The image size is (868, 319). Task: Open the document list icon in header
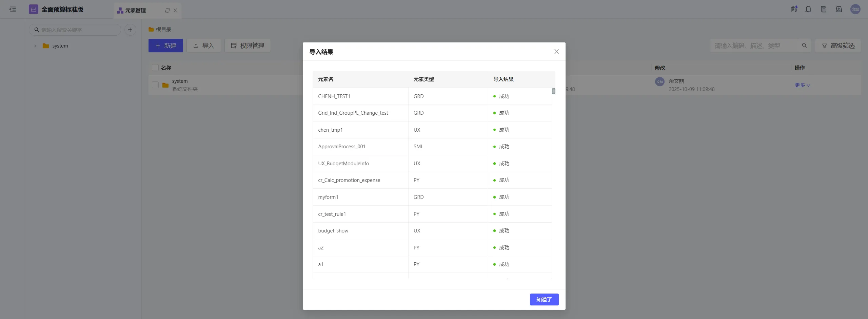(x=824, y=10)
